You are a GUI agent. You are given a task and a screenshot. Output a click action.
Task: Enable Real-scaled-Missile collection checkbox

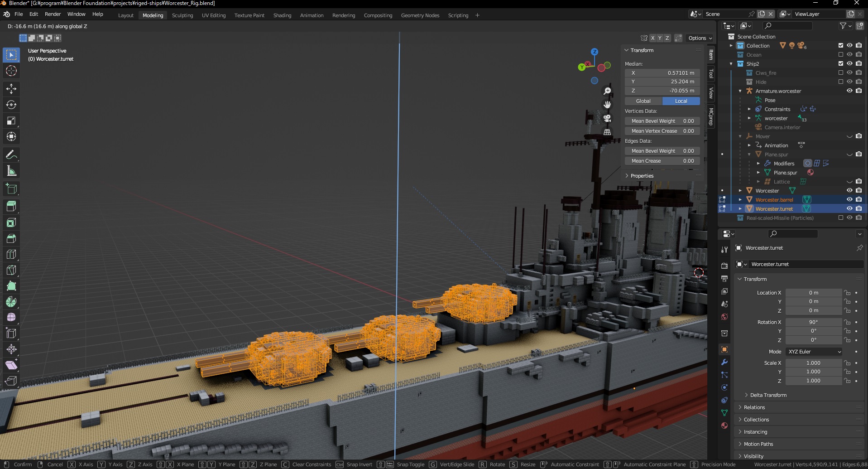pos(841,218)
